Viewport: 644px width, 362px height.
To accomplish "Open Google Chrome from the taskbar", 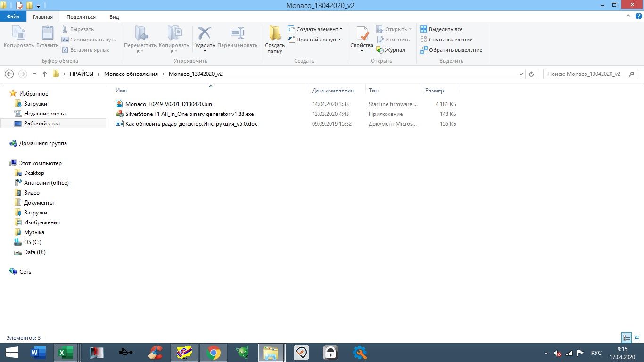I will [213, 353].
